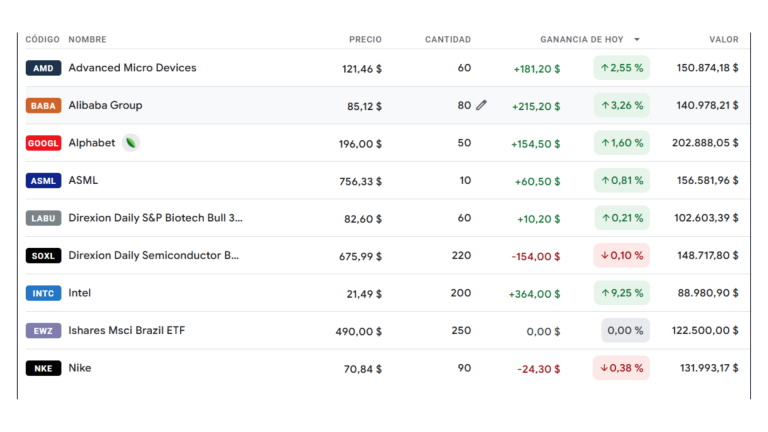Image resolution: width=768 pixels, height=432 pixels.
Task: Click the ASML ticker badge
Action: (43, 181)
